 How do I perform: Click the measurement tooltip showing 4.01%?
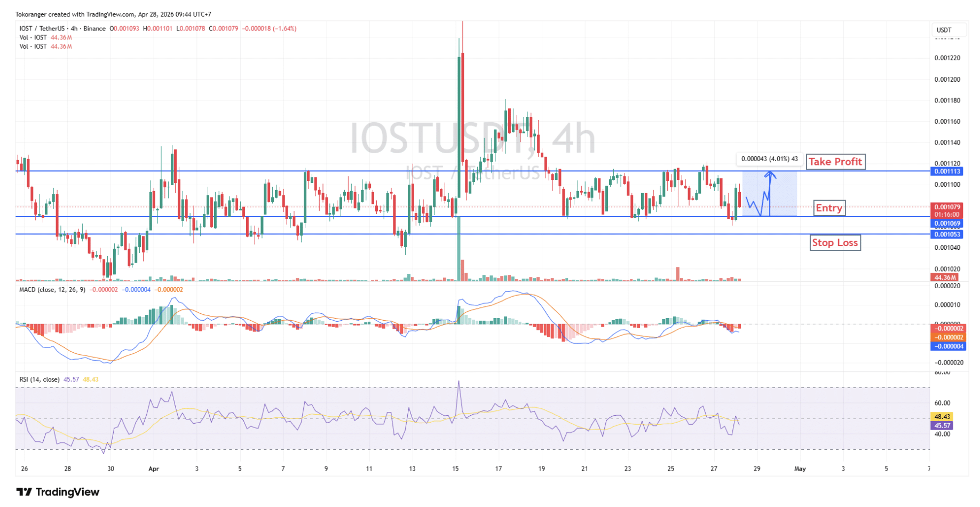(769, 159)
